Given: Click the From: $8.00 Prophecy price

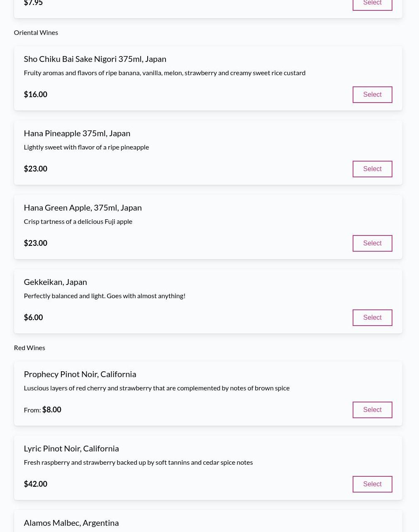Looking at the screenshot, I should [42, 410].
